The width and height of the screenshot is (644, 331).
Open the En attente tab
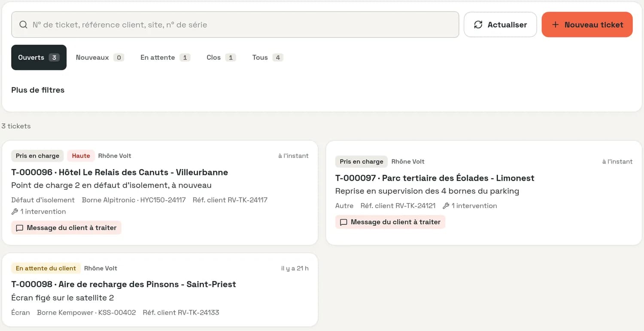tap(165, 58)
